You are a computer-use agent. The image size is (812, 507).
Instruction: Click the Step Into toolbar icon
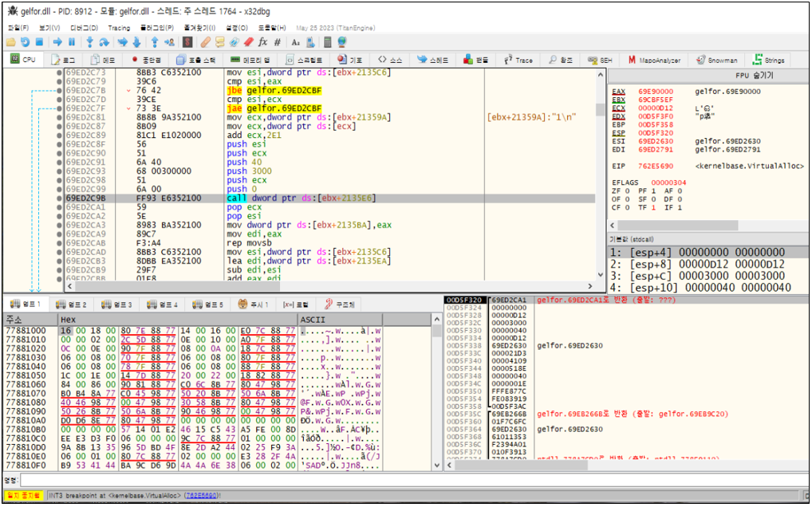click(89, 41)
